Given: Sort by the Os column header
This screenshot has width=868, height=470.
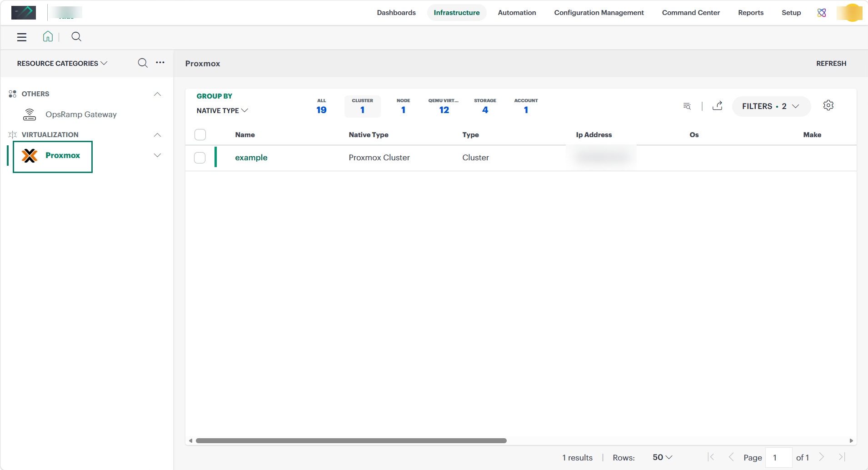Looking at the screenshot, I should point(694,135).
